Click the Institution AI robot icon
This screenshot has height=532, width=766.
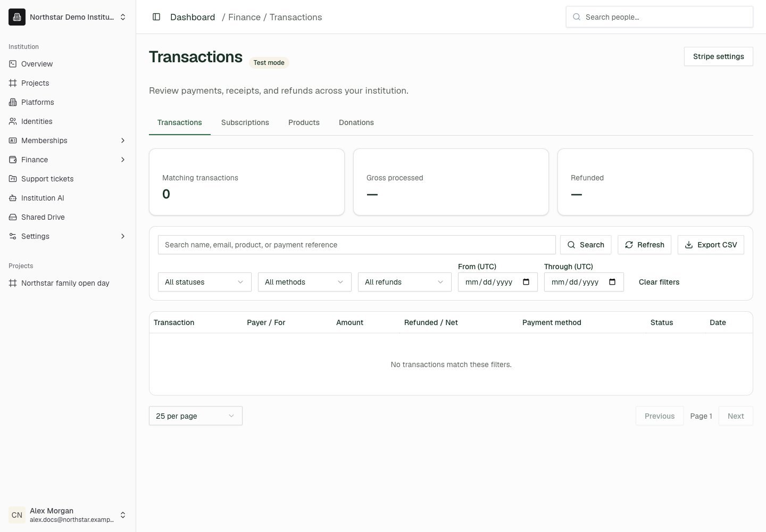[13, 198]
